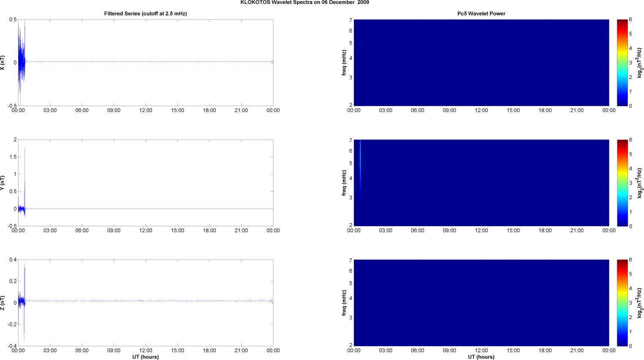This screenshot has width=644, height=360.
Task: Select 'freq (mHz)' label of the top spectrogram
Action: [x=344, y=63]
